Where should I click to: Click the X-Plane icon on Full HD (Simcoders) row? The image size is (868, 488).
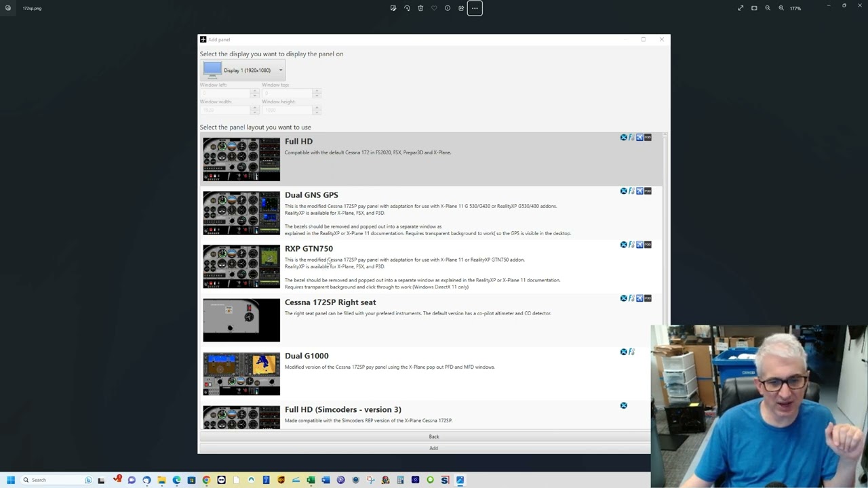point(624,405)
